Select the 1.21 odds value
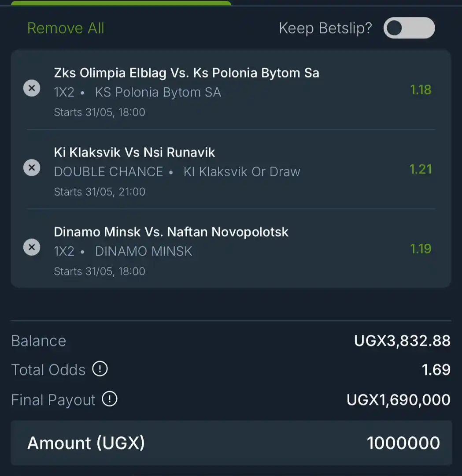The image size is (462, 476). [x=421, y=169]
